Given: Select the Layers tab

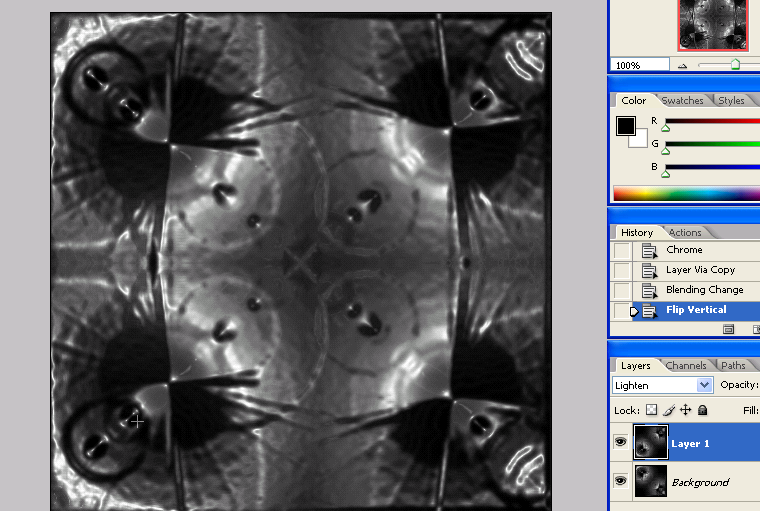Looking at the screenshot, I should (x=635, y=366).
